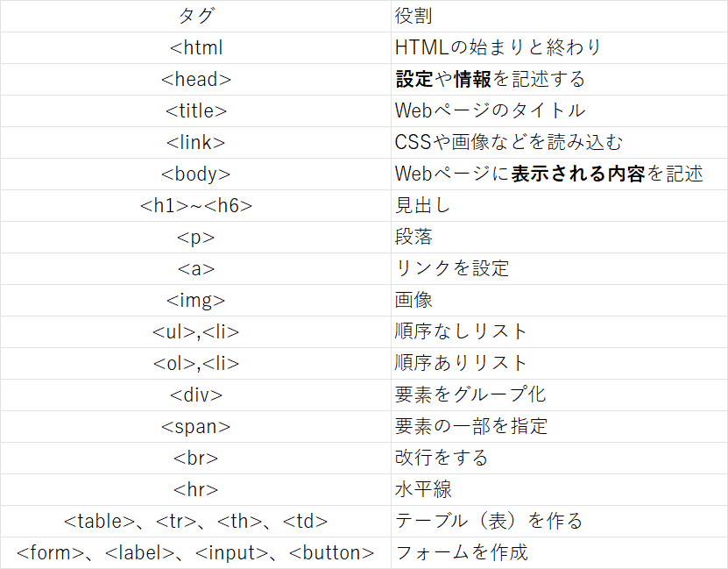728x569 pixels.
Task: Select the <div> tag cell
Action: click(195, 395)
